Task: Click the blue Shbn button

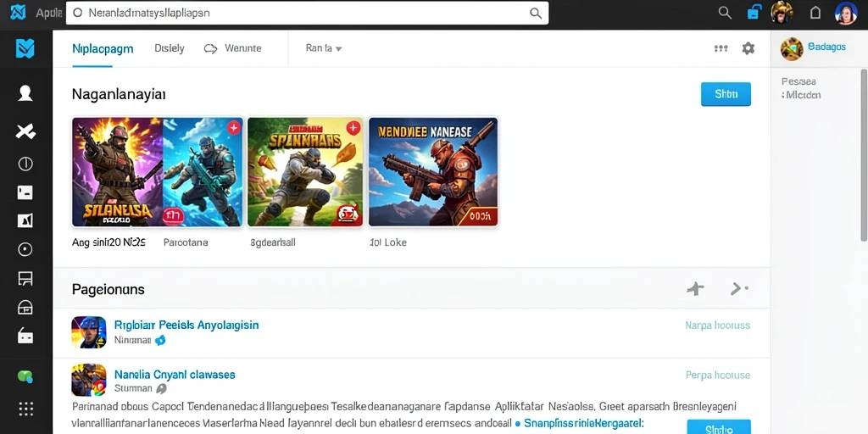Action: [726, 94]
